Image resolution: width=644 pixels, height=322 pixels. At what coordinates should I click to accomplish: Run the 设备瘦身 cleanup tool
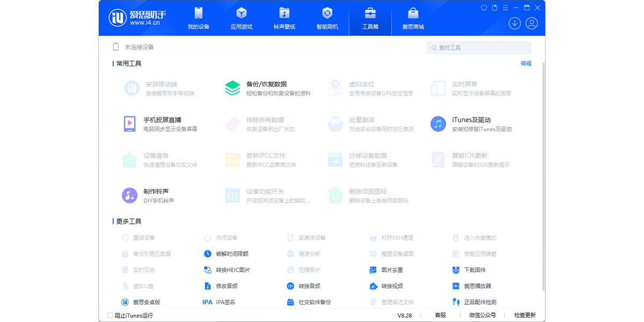tap(160, 160)
